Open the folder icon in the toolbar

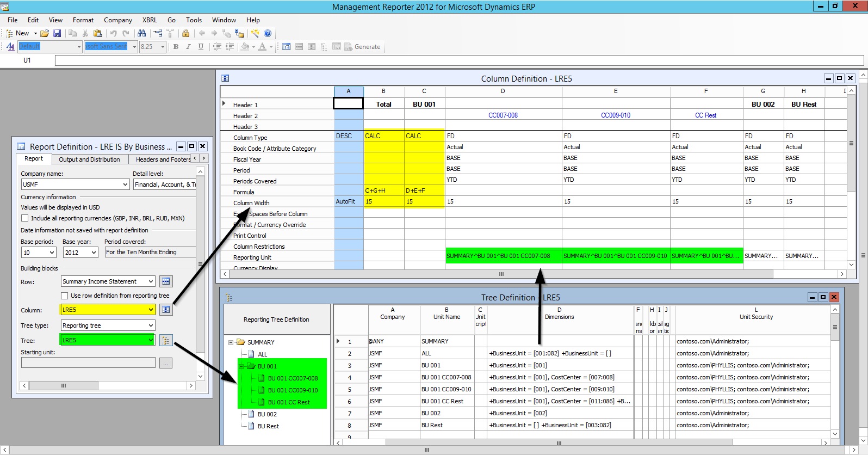[x=45, y=33]
